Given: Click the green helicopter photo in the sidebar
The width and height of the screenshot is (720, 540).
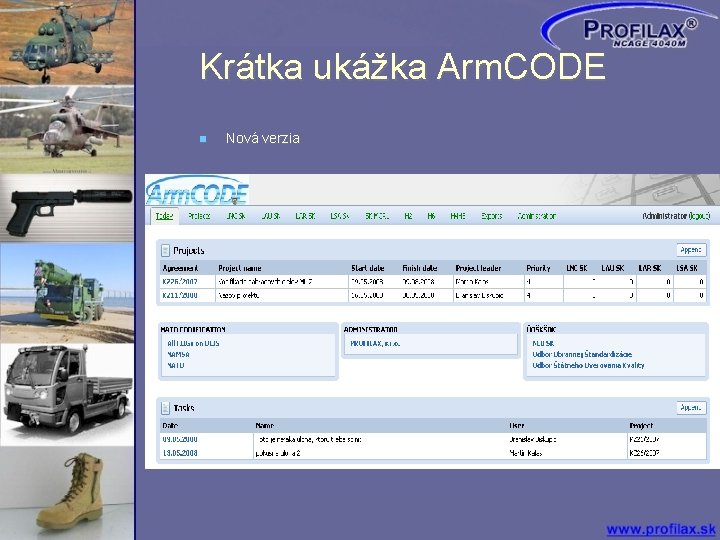Looking at the screenshot, I should [x=67, y=42].
